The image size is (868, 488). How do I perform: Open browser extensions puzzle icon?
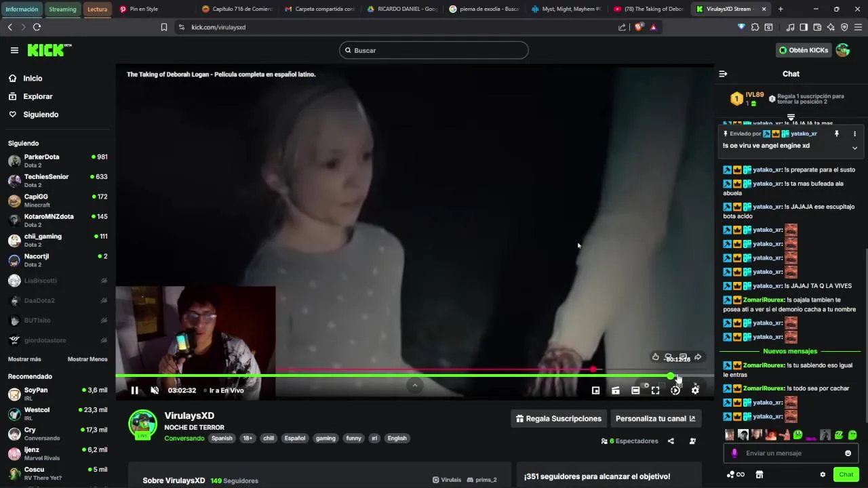coord(755,27)
